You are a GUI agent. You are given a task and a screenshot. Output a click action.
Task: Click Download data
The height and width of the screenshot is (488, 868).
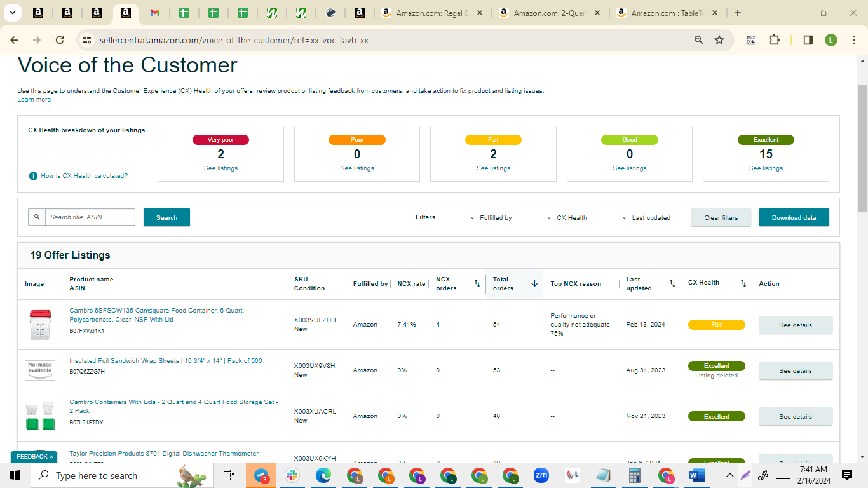tap(794, 217)
